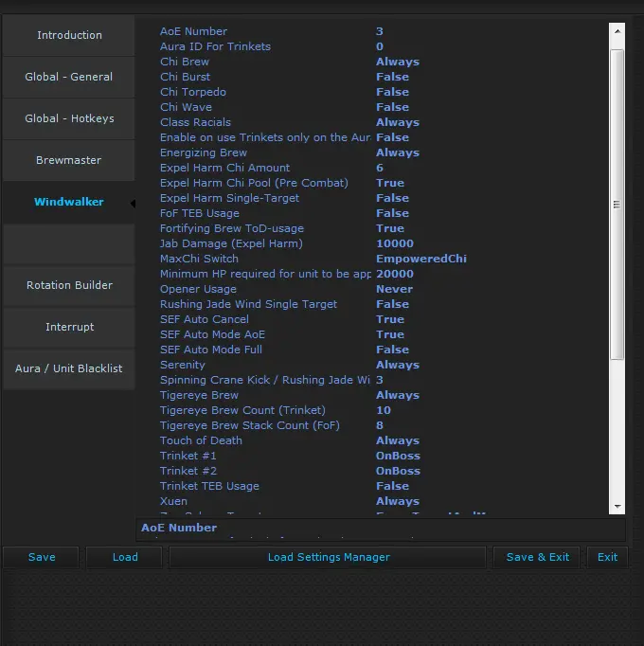This screenshot has width=644, height=646.
Task: Edit Jab Damage value 10000
Action: click(x=395, y=243)
